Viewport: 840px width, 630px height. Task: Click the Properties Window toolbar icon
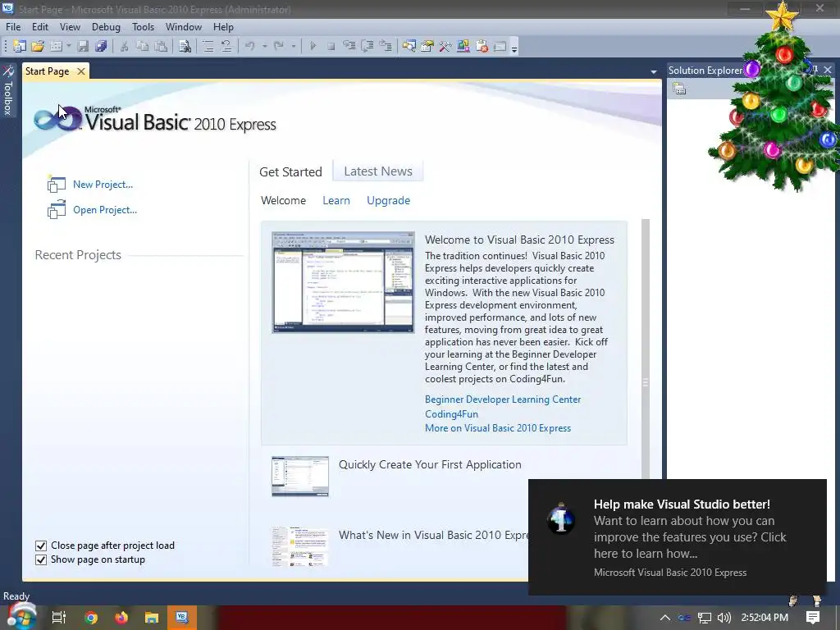point(427,47)
